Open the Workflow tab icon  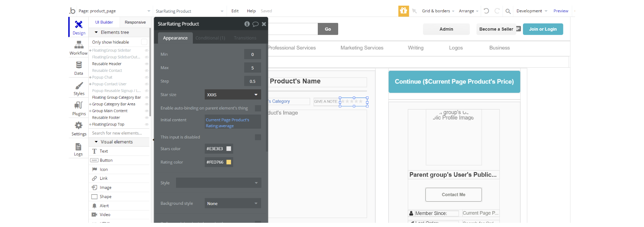(79, 45)
